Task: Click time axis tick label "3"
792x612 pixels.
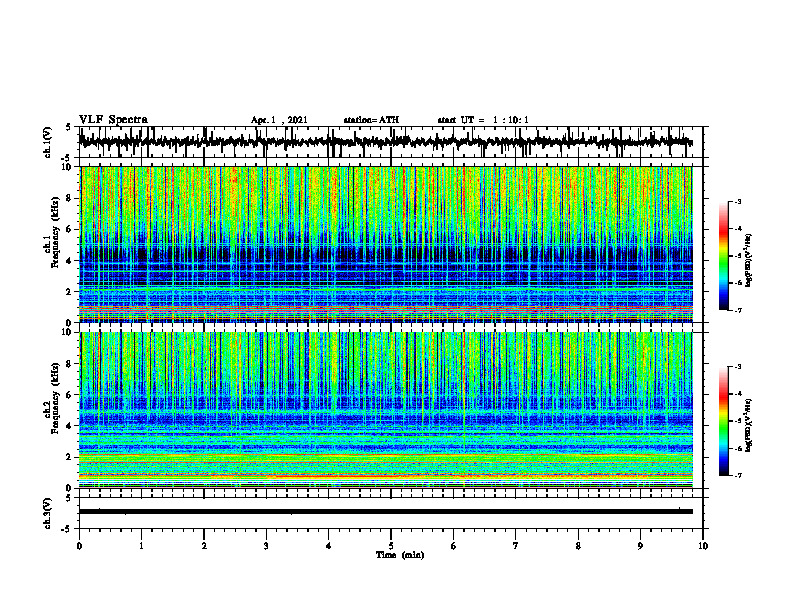Action: pyautogui.click(x=266, y=546)
